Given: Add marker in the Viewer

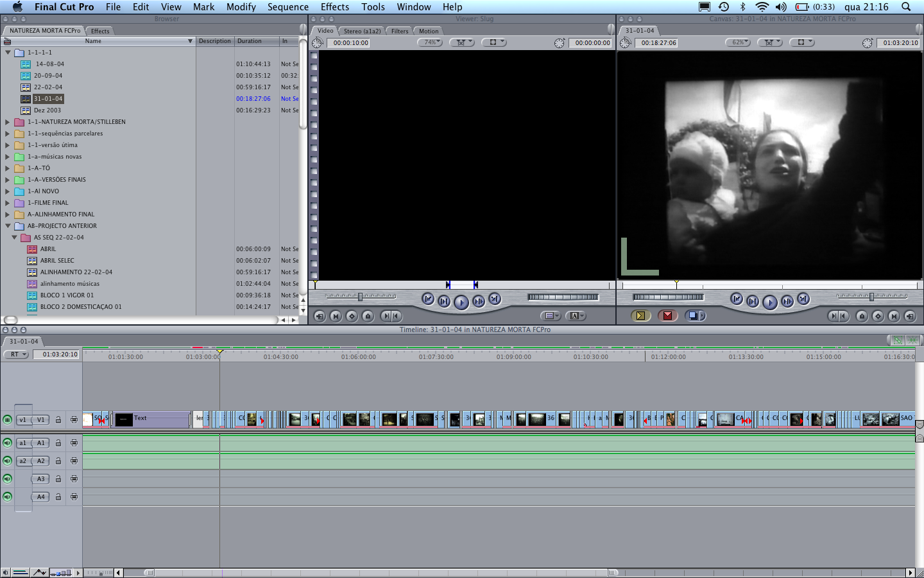Looking at the screenshot, I should pos(368,316).
